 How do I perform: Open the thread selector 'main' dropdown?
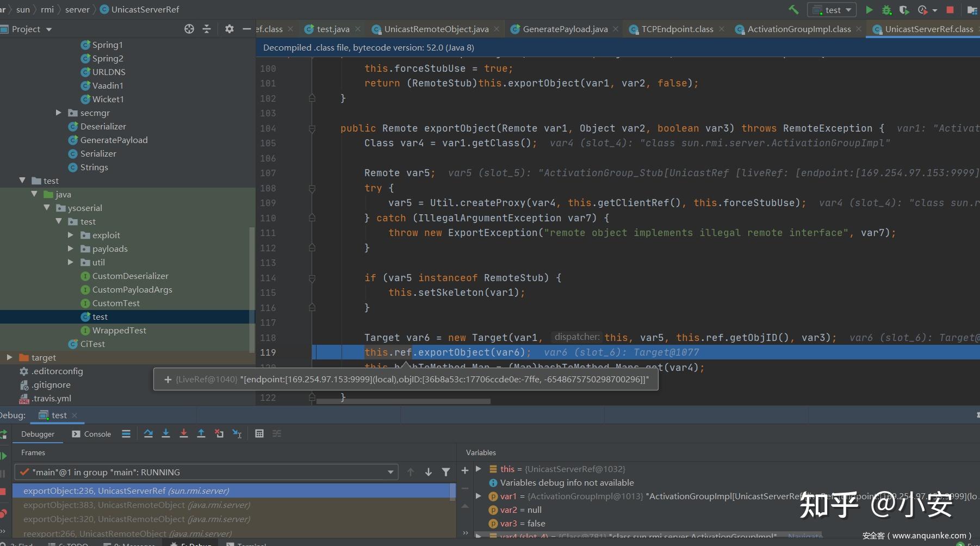pyautogui.click(x=206, y=472)
